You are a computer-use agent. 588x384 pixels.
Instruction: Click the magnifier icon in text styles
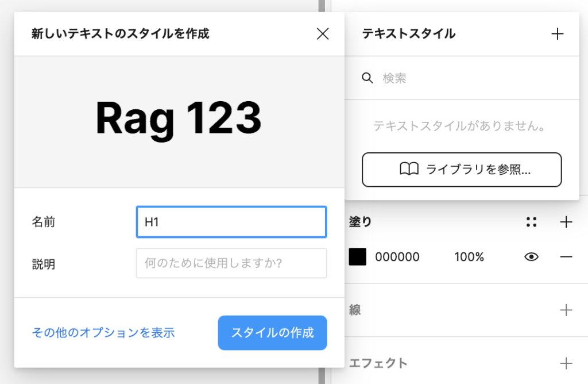tap(367, 78)
